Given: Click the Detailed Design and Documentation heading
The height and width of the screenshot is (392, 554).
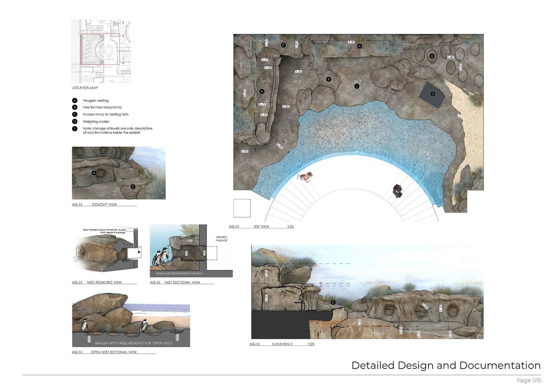Looking at the screenshot, I should [446, 365].
